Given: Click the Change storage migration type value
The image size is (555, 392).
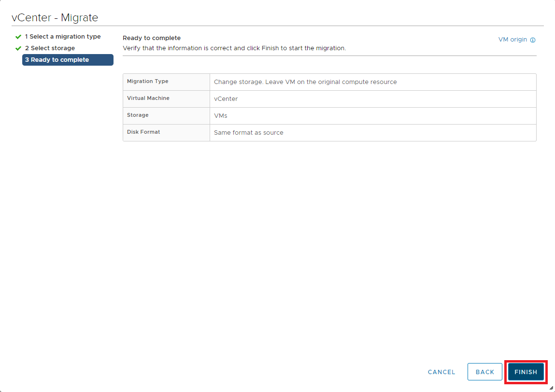Looking at the screenshot, I should pyautogui.click(x=305, y=82).
